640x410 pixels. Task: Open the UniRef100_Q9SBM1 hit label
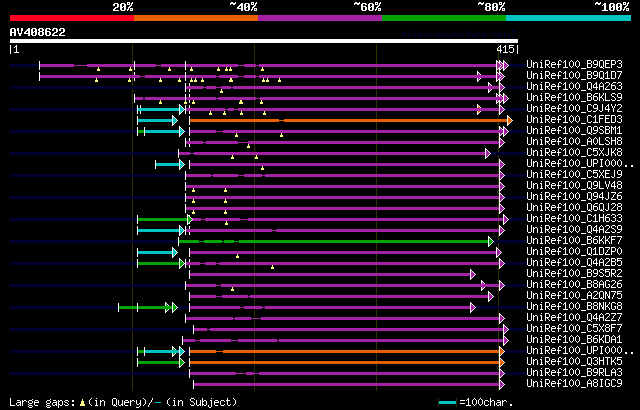574,131
